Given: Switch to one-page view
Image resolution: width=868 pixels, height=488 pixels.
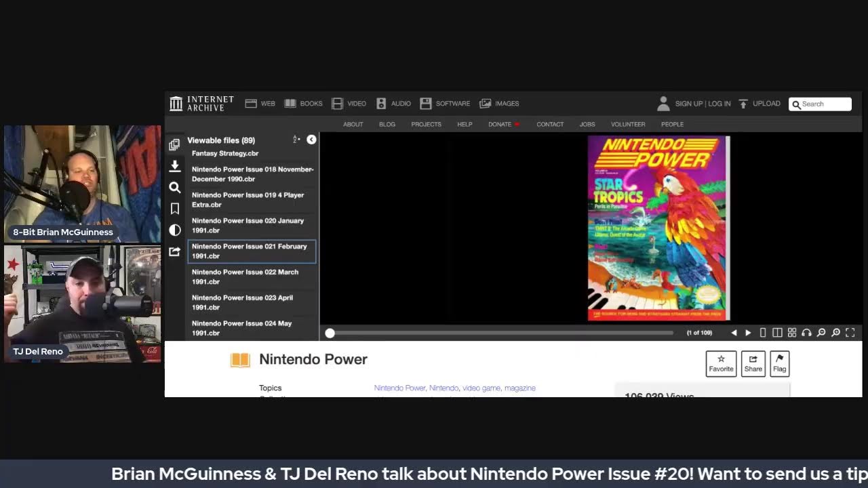Looking at the screenshot, I should click(763, 333).
